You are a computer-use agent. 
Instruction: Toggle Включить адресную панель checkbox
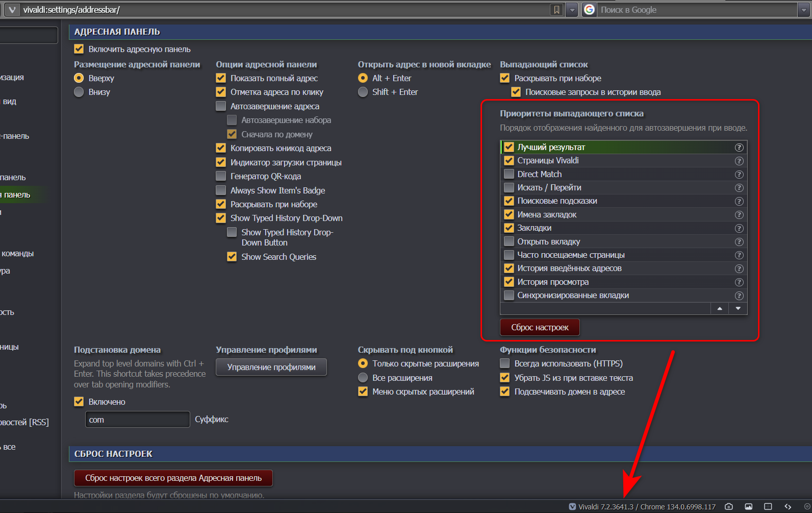[79, 49]
